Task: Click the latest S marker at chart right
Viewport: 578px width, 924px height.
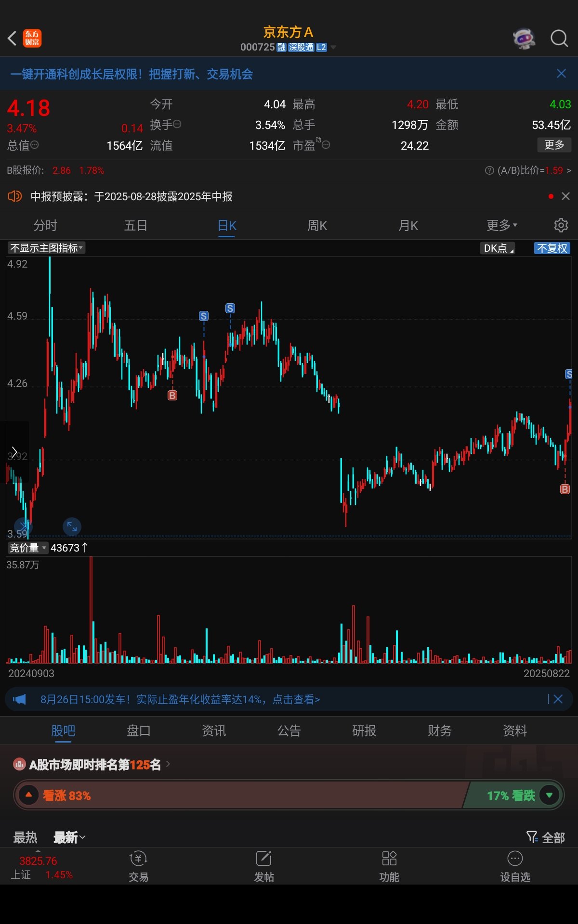Action: (569, 374)
